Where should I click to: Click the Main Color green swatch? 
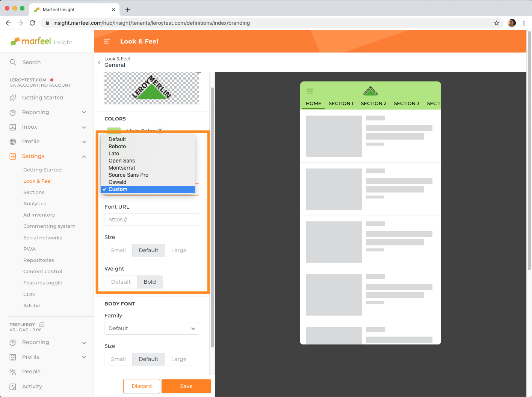coord(114,131)
